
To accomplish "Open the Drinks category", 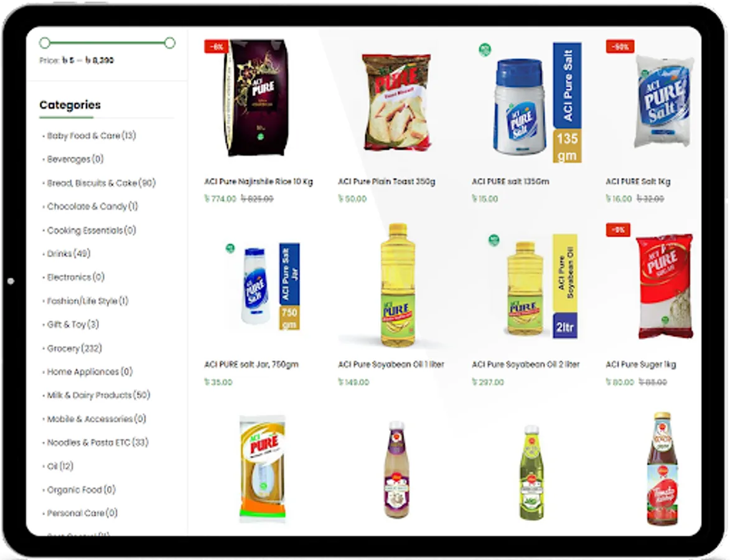I will point(69,254).
